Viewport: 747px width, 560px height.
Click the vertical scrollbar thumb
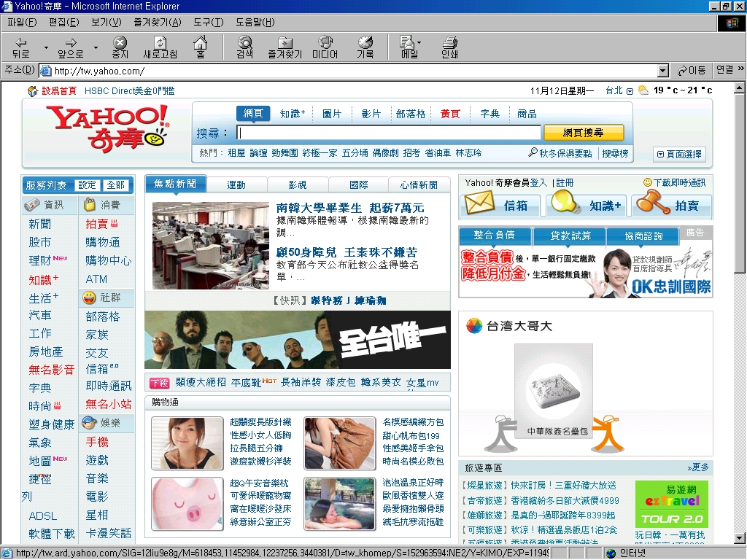pyautogui.click(x=740, y=183)
